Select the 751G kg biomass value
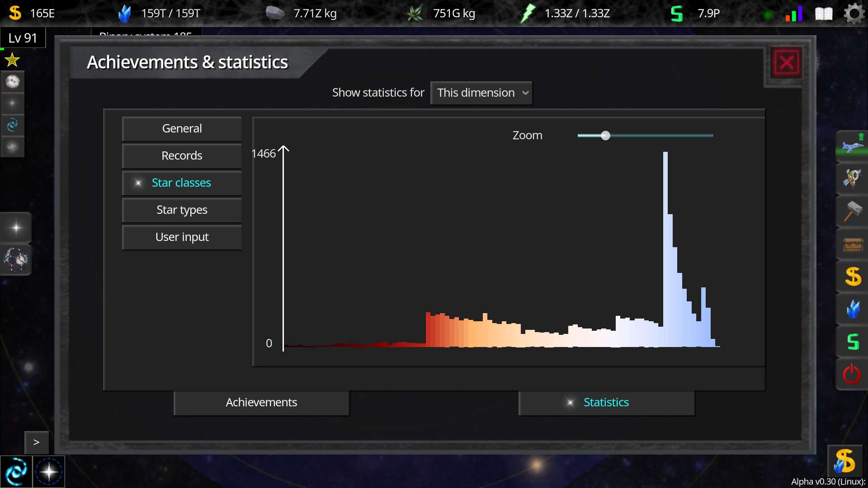The image size is (868, 488). (454, 14)
